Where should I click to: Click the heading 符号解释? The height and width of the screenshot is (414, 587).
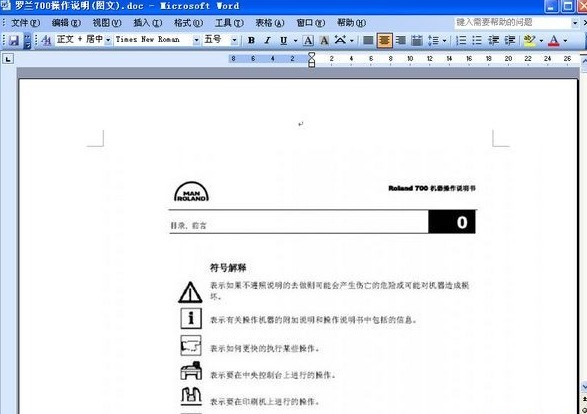click(x=228, y=268)
